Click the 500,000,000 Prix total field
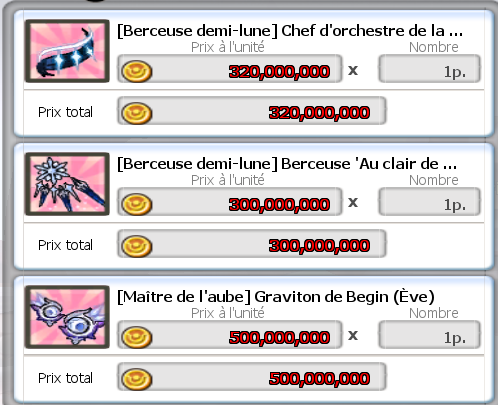The height and width of the screenshot is (405, 498). coord(252,377)
